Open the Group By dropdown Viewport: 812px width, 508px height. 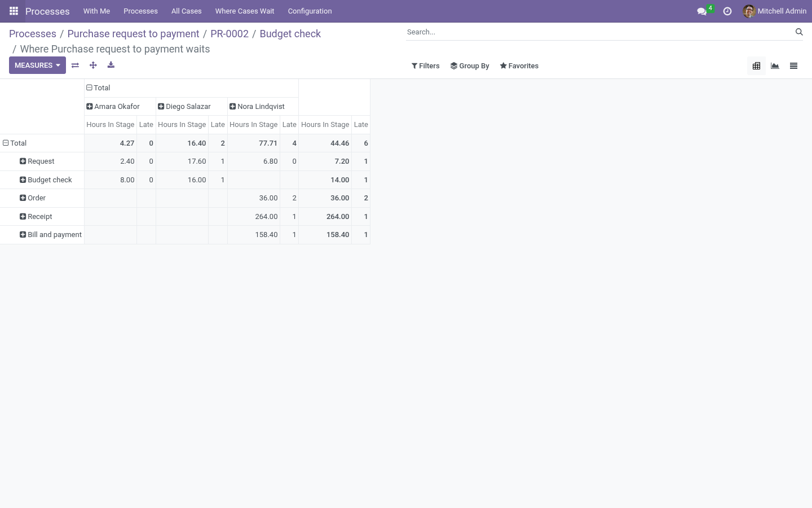470,66
